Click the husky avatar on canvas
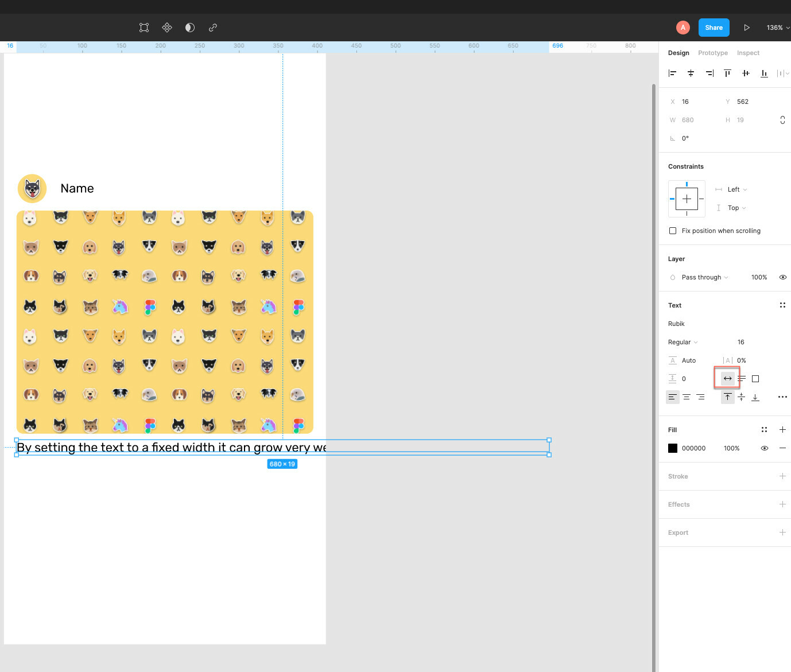The height and width of the screenshot is (672, 791). click(32, 188)
